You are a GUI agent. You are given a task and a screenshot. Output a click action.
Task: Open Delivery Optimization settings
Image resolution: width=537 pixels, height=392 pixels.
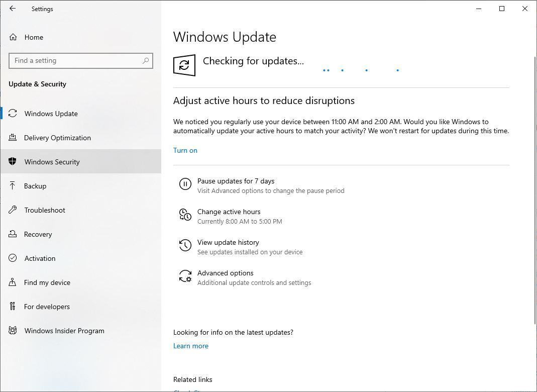click(x=81, y=138)
